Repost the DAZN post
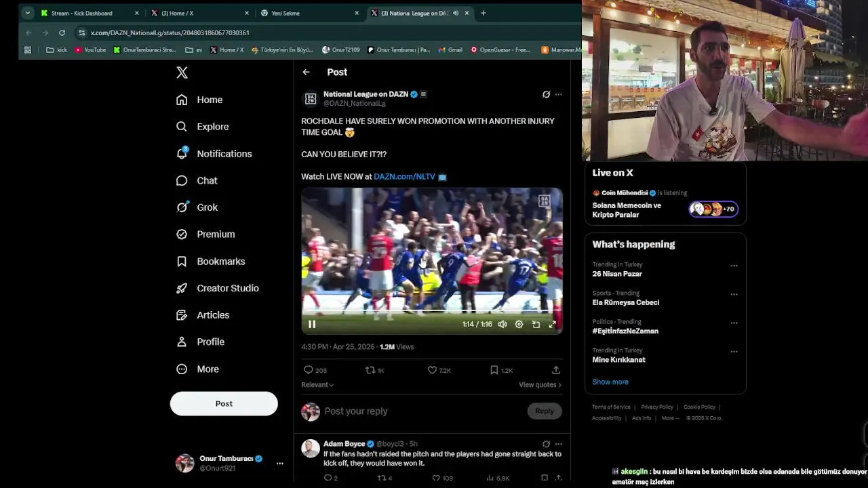The height and width of the screenshot is (488, 868). 370,370
